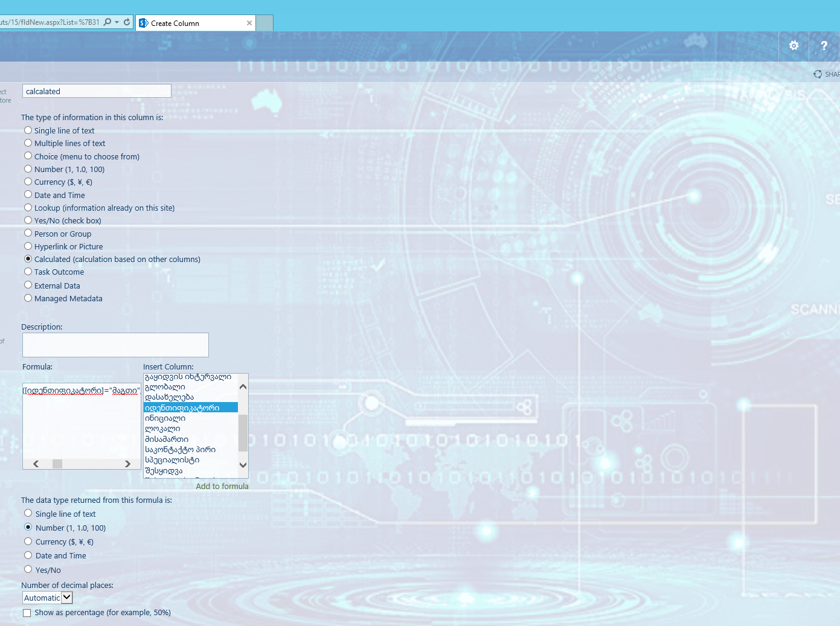Viewport: 840px width, 626px height.
Task: Open Number of decimal places dropdown
Action: 48,598
